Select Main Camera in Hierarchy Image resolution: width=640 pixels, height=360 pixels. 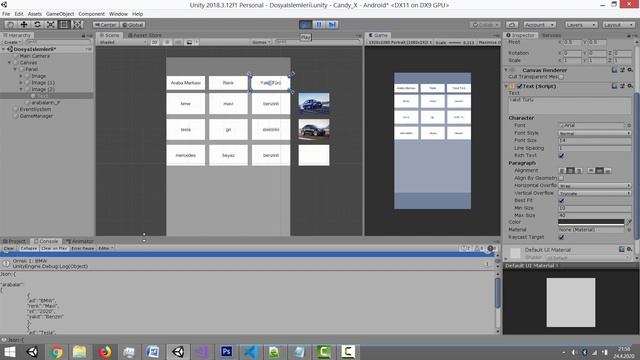point(35,56)
